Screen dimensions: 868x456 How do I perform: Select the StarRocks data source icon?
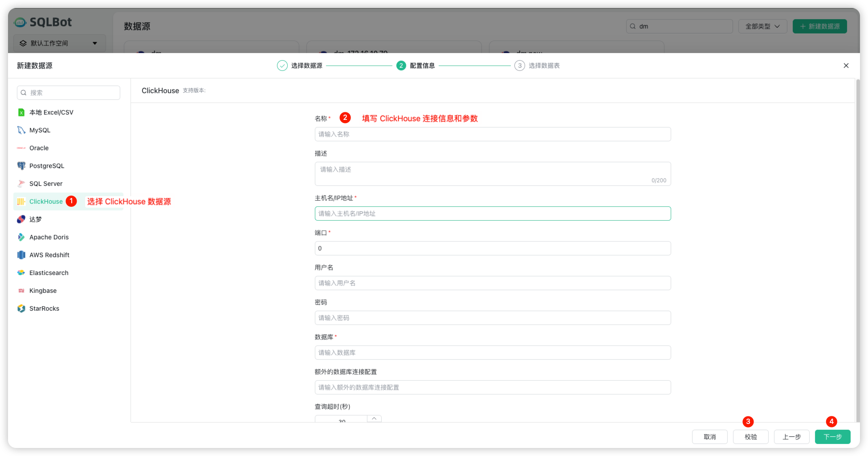pyautogui.click(x=21, y=308)
